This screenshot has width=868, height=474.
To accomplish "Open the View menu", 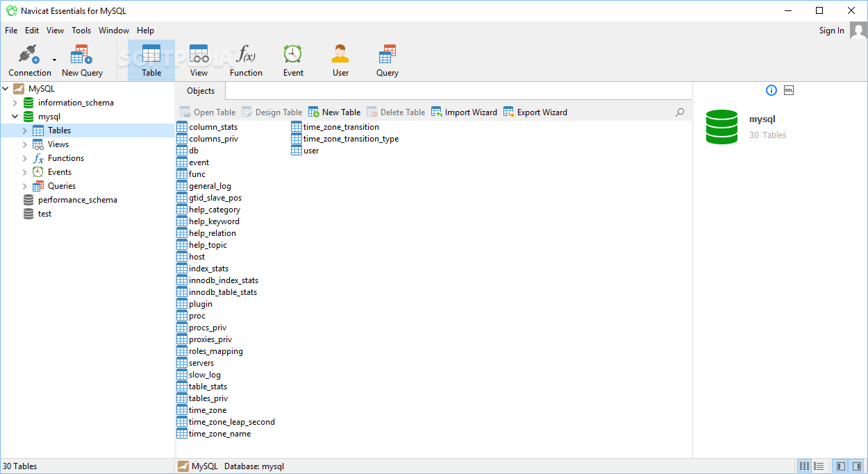I will click(56, 31).
